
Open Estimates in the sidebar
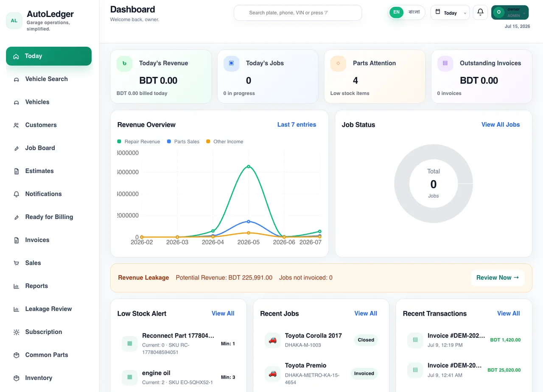(49, 171)
